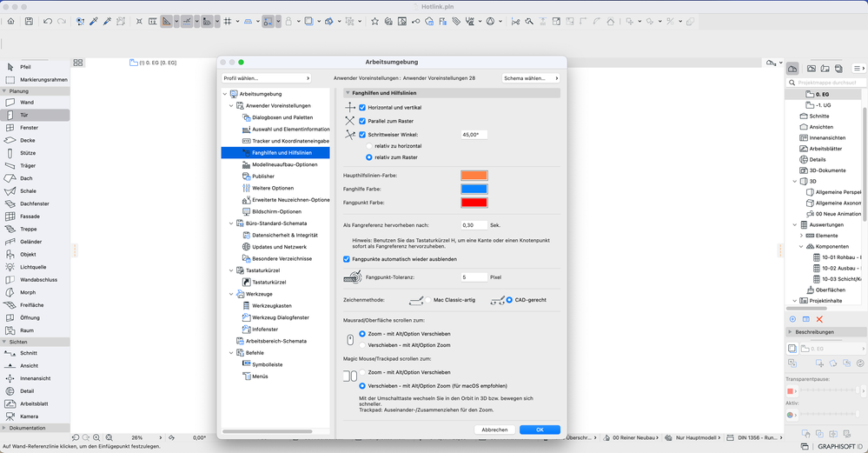Click Fangpunkt-Toleranz pixel field
The width and height of the screenshot is (868, 453).
pos(474,276)
